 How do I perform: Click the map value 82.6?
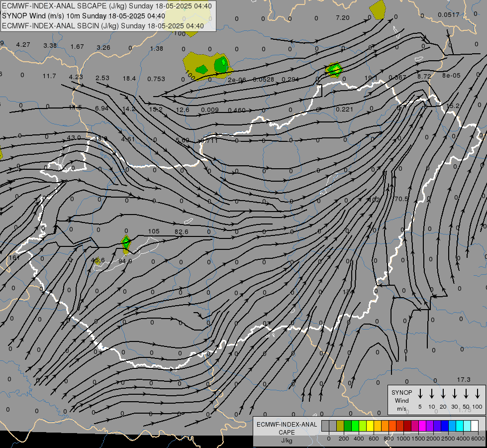tap(182, 231)
